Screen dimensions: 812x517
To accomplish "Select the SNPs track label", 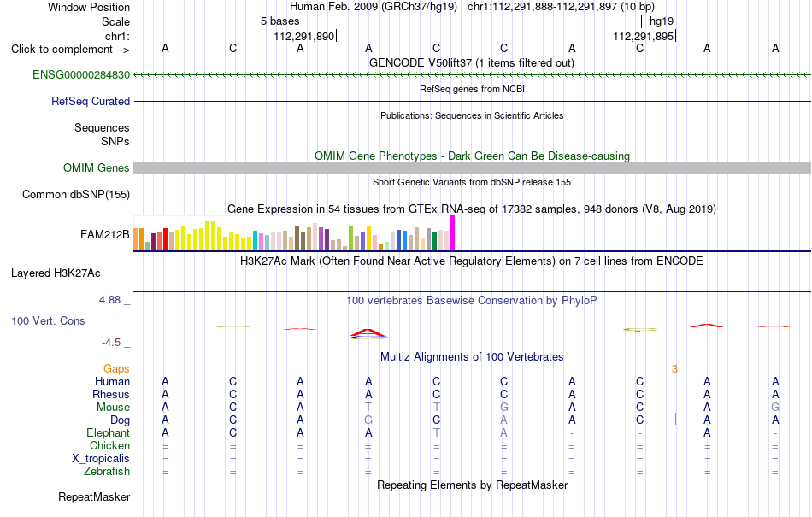I will click(x=115, y=141).
